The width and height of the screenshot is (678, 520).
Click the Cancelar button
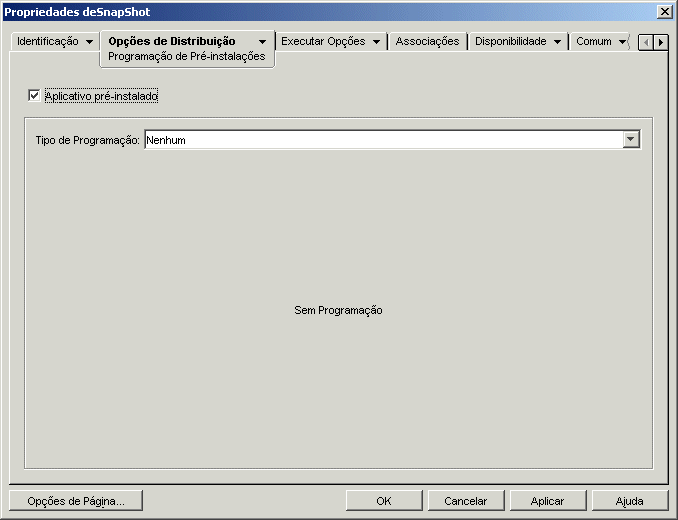pyautogui.click(x=466, y=501)
